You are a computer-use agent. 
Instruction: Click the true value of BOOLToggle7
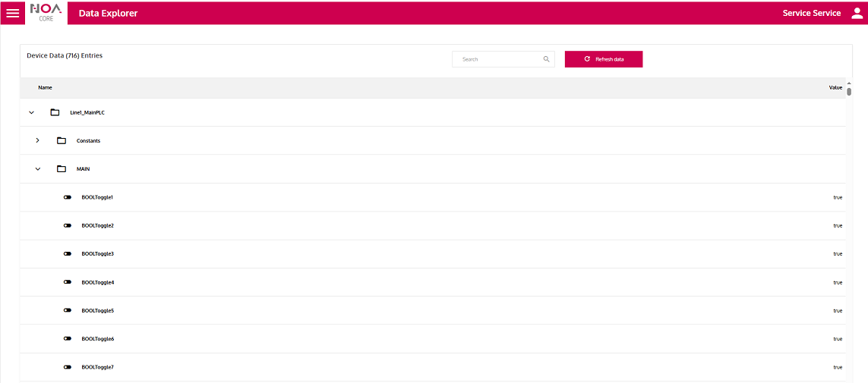click(838, 367)
